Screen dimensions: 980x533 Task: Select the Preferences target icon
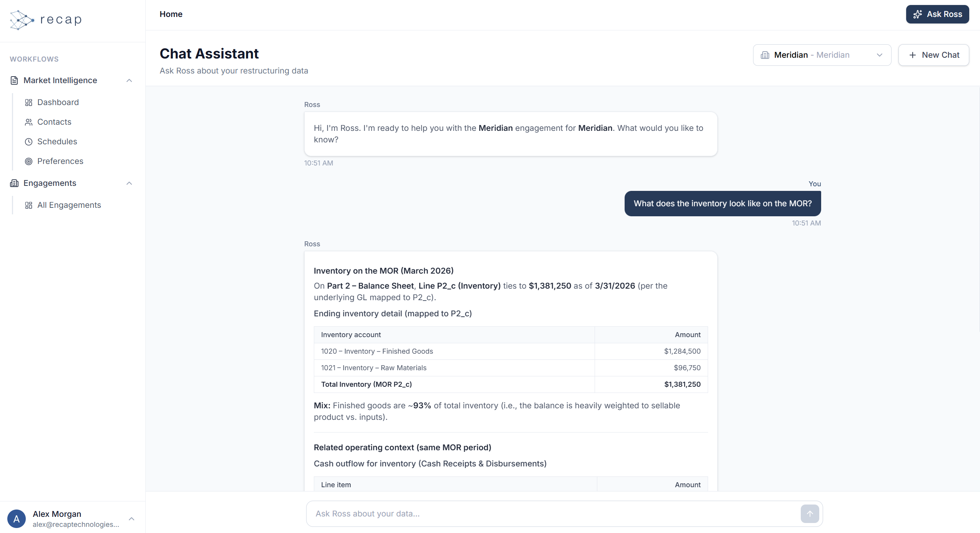(28, 161)
